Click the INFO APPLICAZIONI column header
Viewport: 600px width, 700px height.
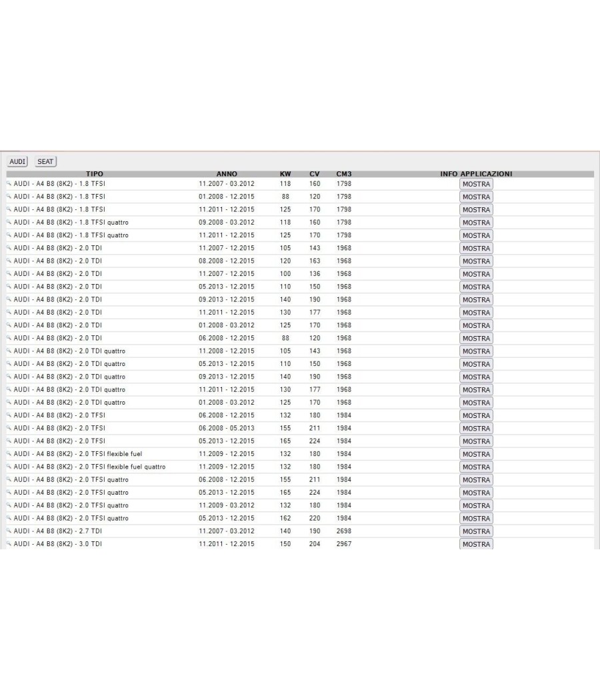click(x=477, y=174)
